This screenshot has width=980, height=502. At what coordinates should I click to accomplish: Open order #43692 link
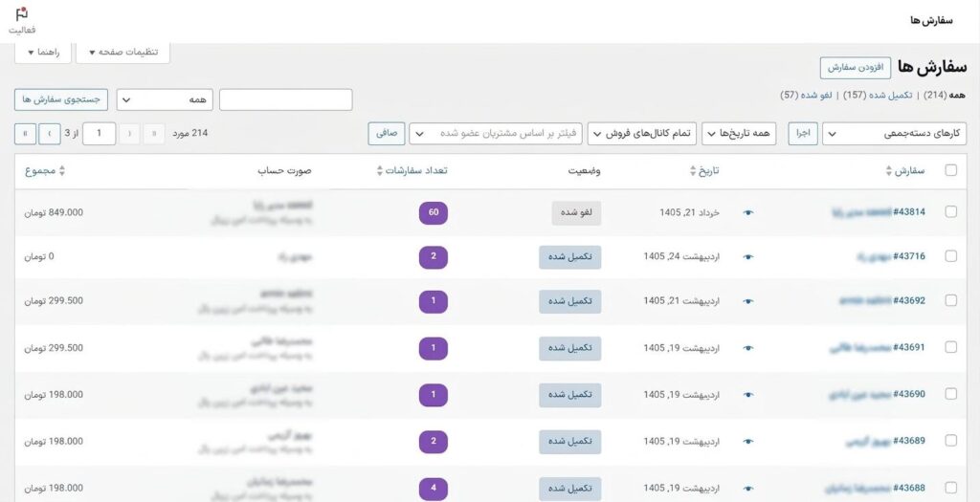coord(881,301)
